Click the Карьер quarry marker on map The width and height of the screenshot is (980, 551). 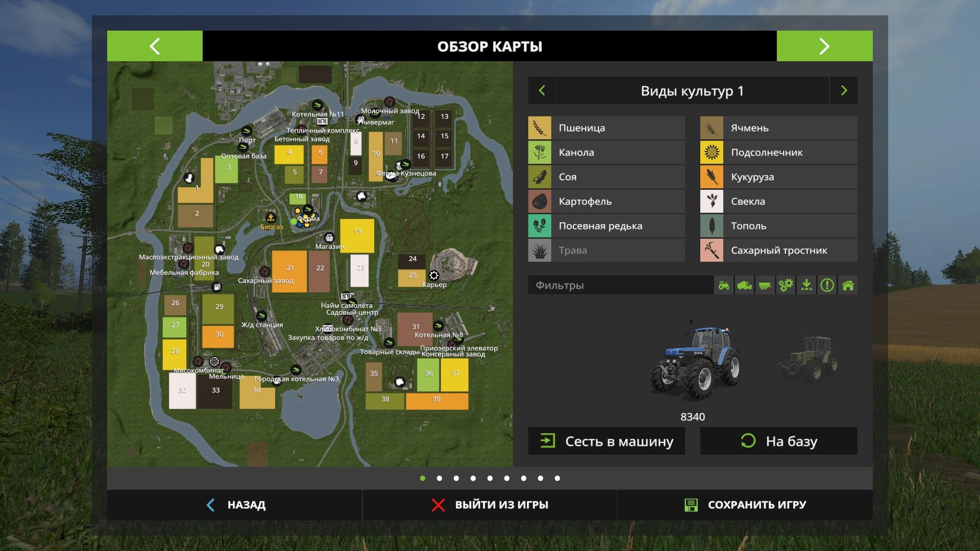pos(434,275)
